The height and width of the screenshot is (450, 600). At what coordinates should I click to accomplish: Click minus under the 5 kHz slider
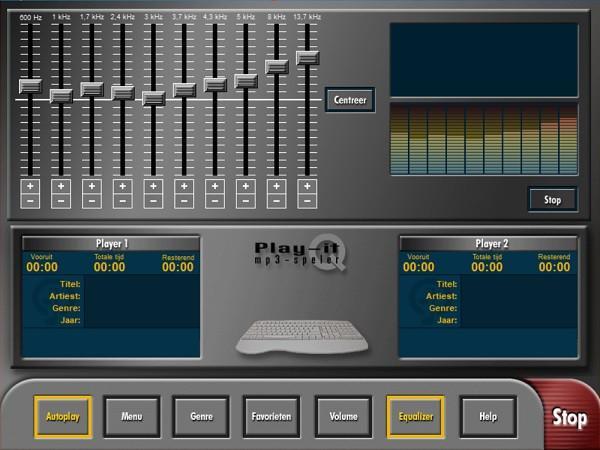click(246, 201)
